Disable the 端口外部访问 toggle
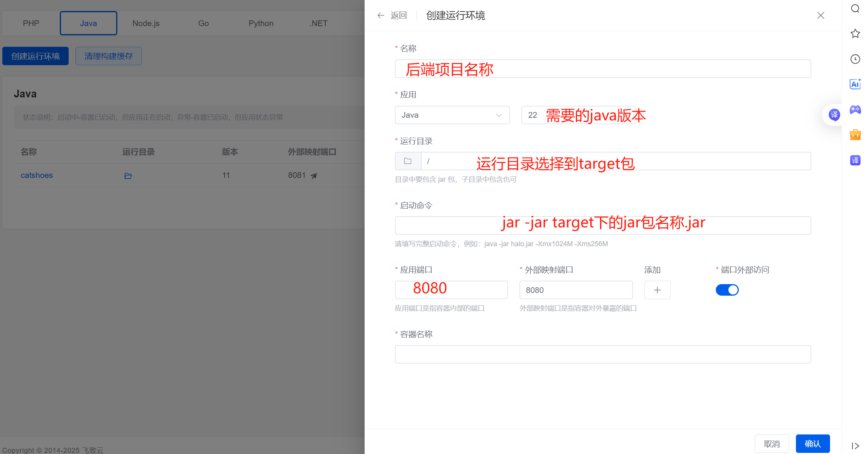The width and height of the screenshot is (868, 454). [727, 290]
